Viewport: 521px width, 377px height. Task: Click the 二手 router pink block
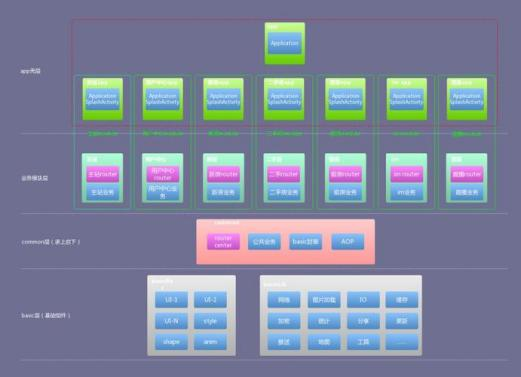(x=284, y=174)
